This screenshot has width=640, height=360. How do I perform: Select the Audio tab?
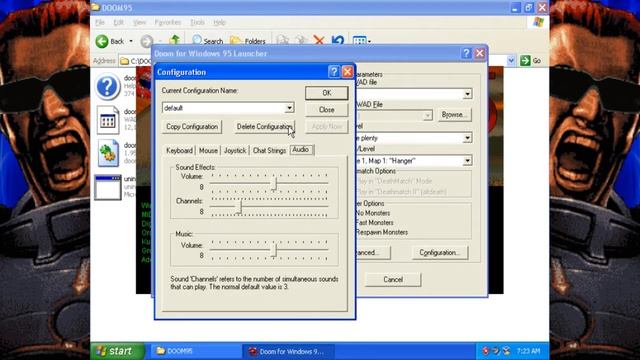[x=301, y=150]
